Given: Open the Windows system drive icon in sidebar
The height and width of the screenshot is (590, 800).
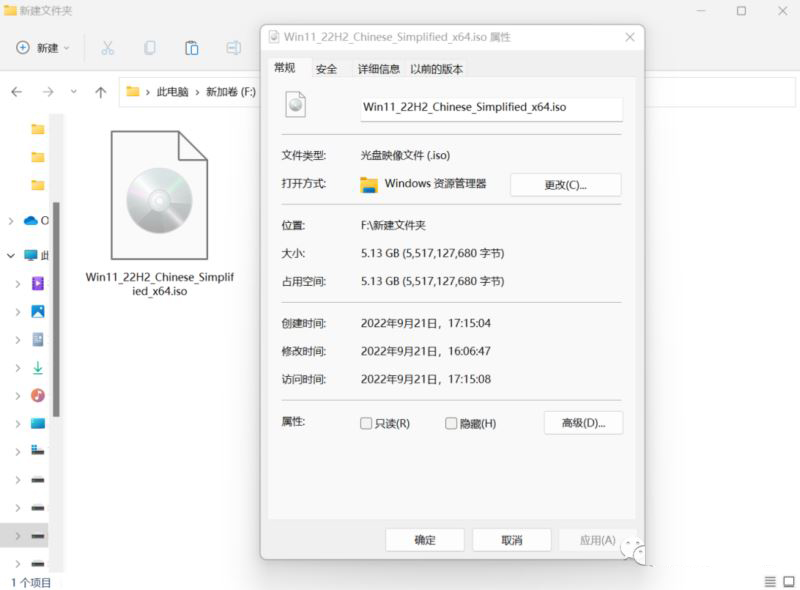Looking at the screenshot, I should [38, 451].
